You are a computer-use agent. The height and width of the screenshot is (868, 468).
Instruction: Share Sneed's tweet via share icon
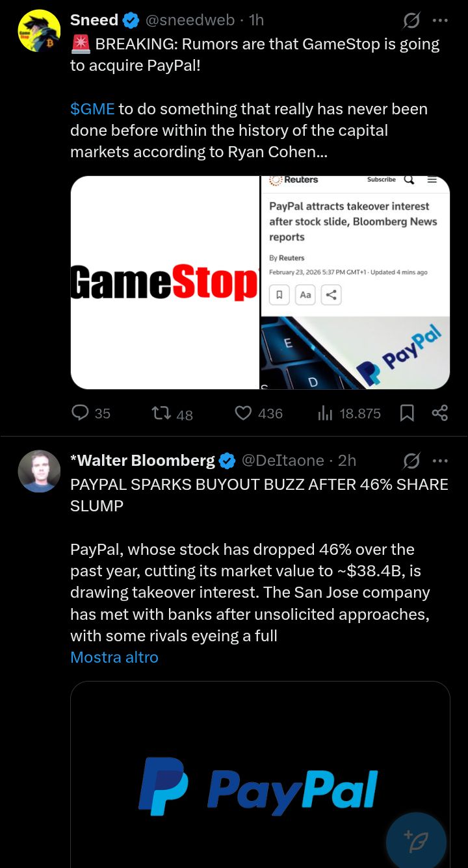[440, 413]
